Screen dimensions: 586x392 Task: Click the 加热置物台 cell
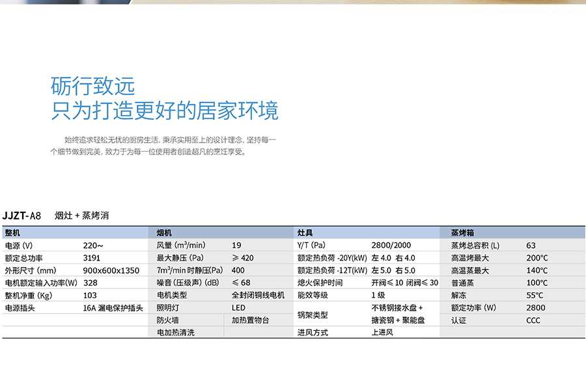(249, 320)
